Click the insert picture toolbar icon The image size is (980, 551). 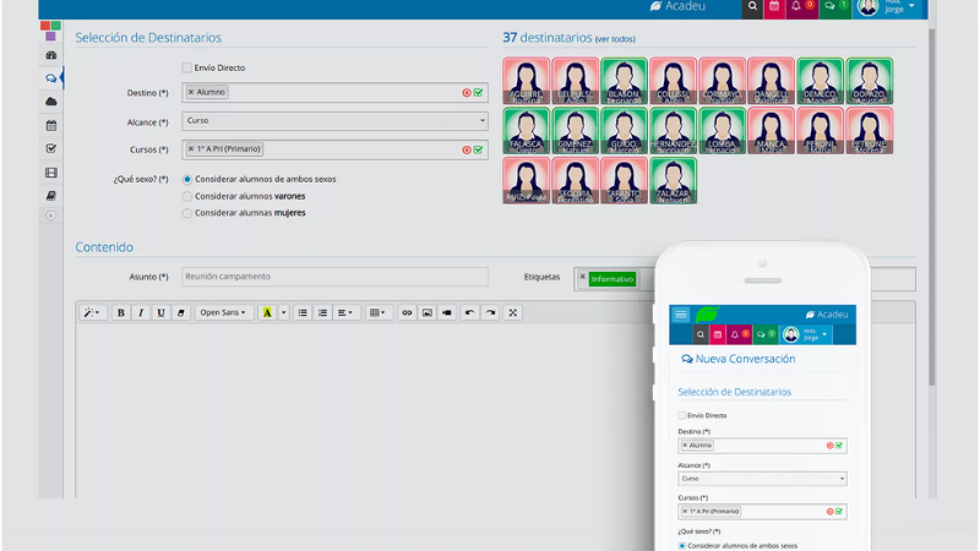[x=427, y=313]
